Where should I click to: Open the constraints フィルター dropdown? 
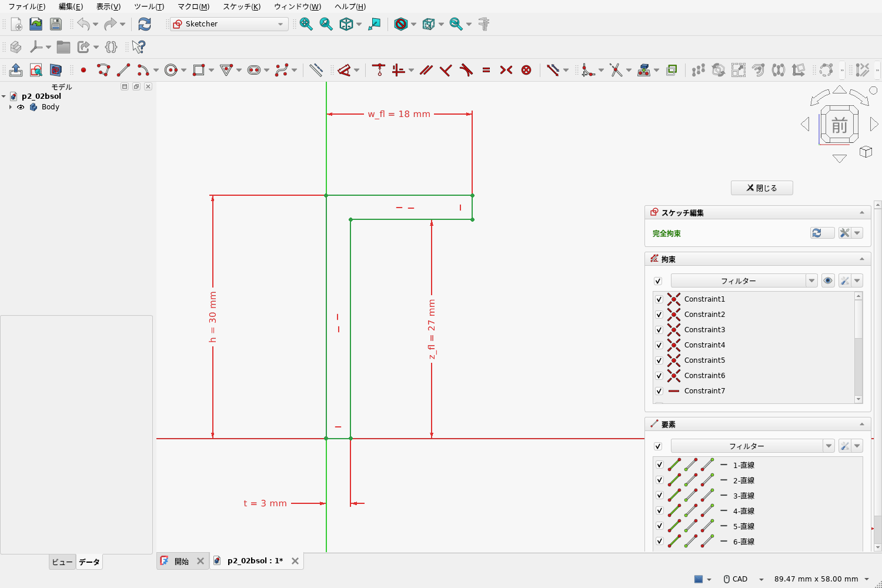tap(744, 281)
